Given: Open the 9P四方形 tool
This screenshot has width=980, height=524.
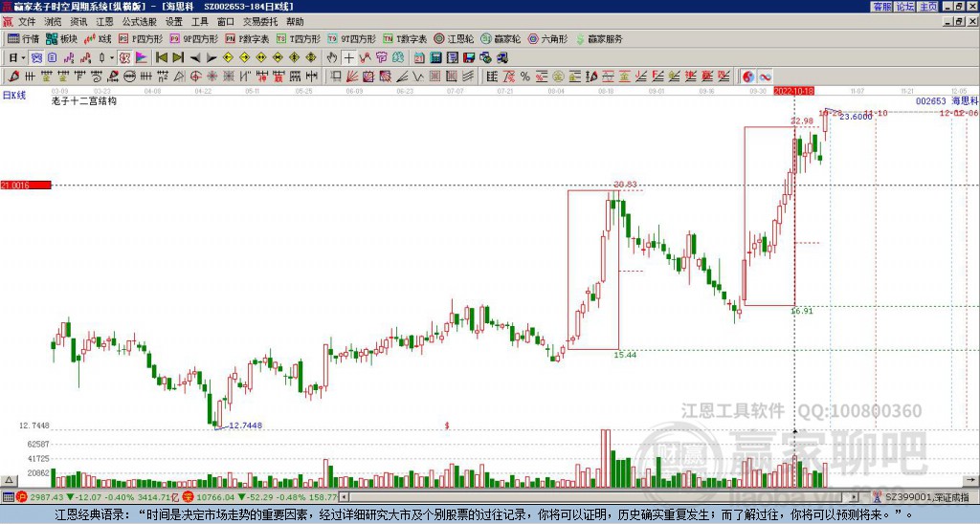Looking at the screenshot, I should (x=194, y=38).
